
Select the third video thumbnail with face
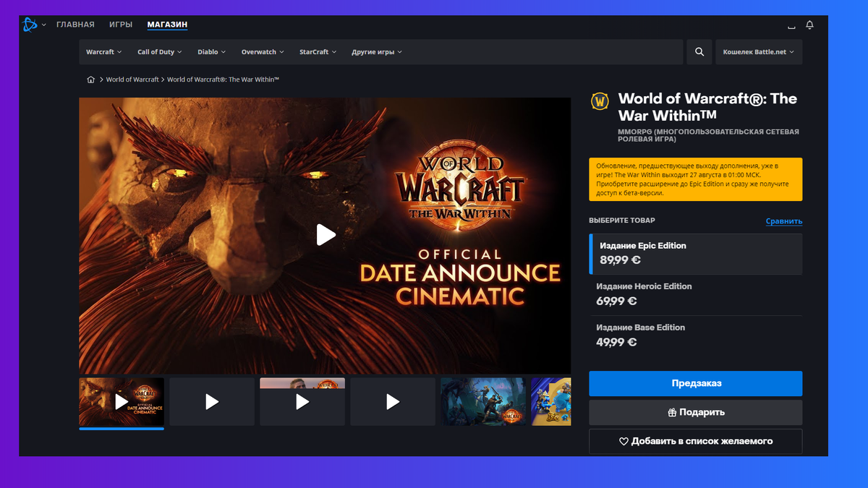(x=302, y=402)
